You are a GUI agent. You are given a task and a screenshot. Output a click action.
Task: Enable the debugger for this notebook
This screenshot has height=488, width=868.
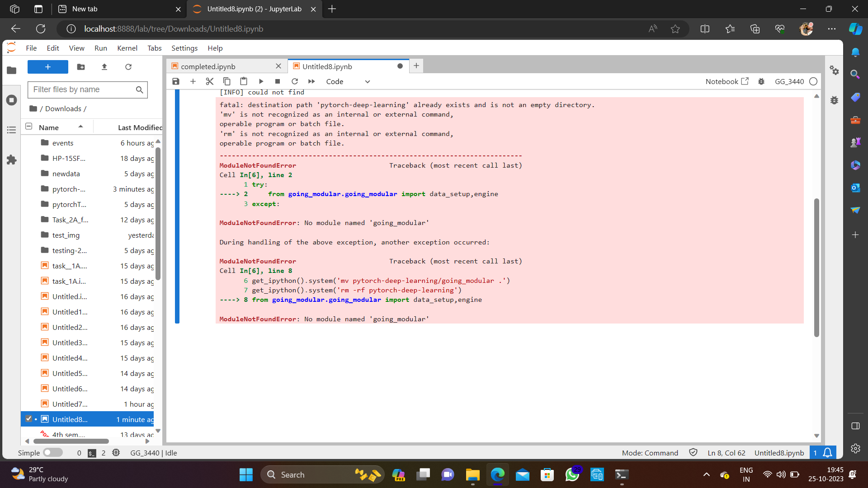(x=762, y=81)
